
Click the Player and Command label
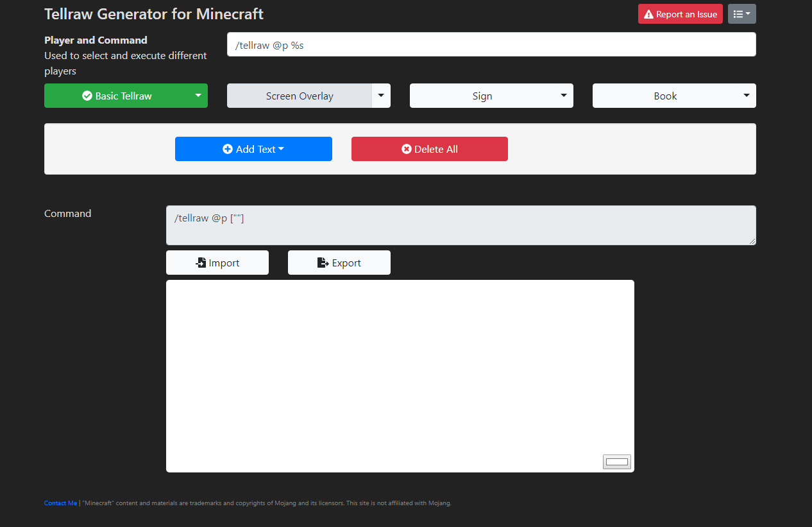pyautogui.click(x=96, y=40)
